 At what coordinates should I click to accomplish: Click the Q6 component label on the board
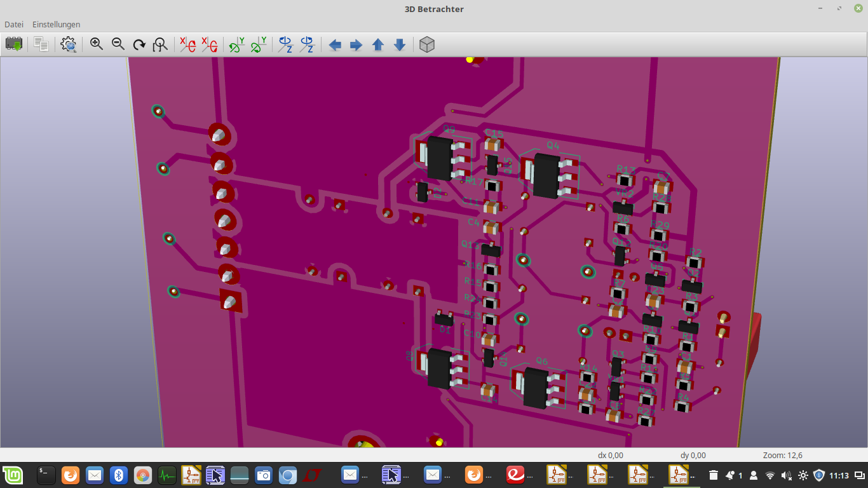(x=541, y=361)
